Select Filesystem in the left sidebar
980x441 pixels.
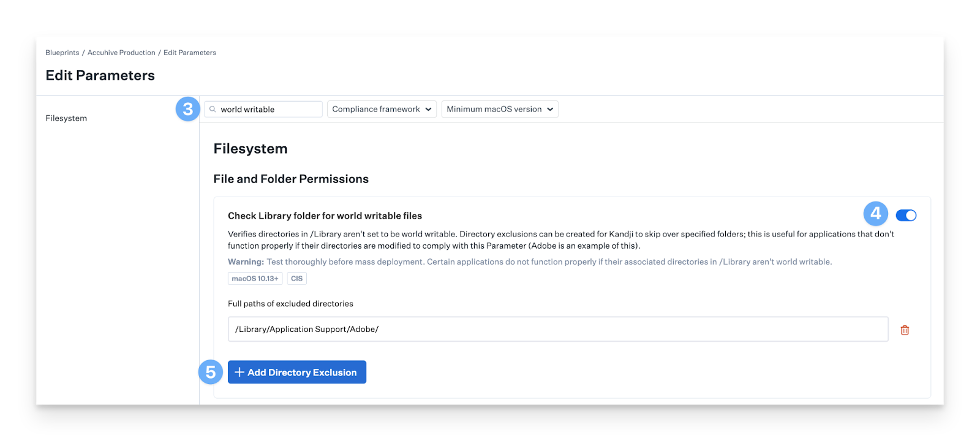66,118
